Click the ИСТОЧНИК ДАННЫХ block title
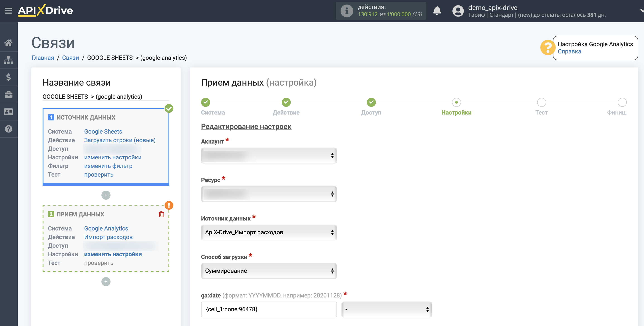 [x=86, y=117]
